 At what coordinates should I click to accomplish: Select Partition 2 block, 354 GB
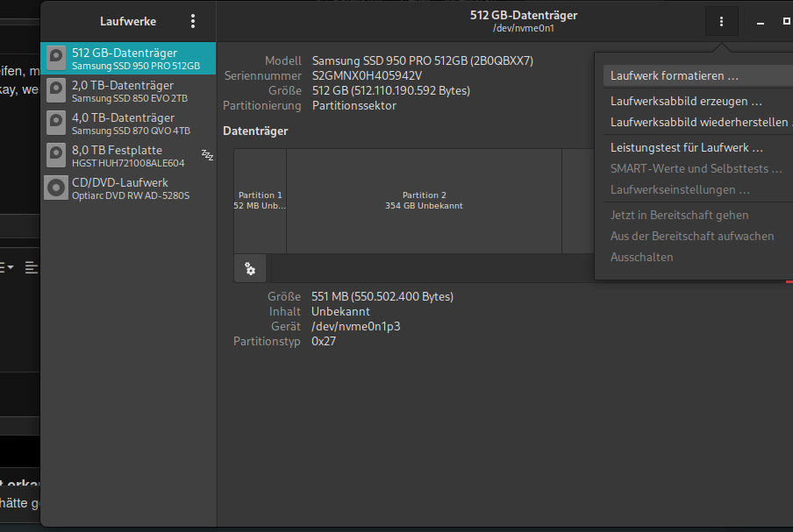coord(424,201)
